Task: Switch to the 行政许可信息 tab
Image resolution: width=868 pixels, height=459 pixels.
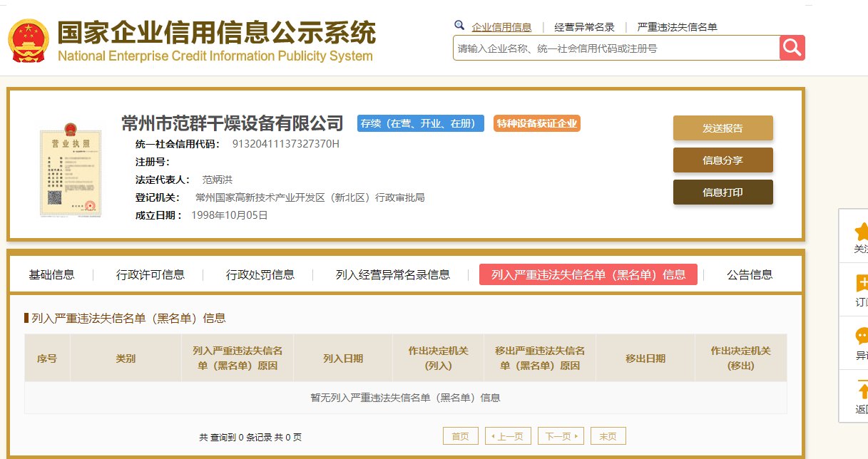Action: (150, 274)
